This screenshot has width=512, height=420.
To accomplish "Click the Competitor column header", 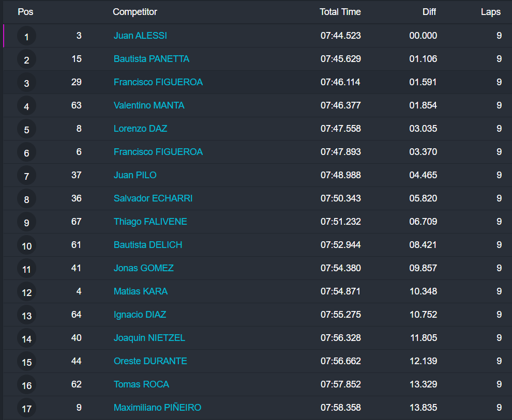I will pyautogui.click(x=135, y=12).
